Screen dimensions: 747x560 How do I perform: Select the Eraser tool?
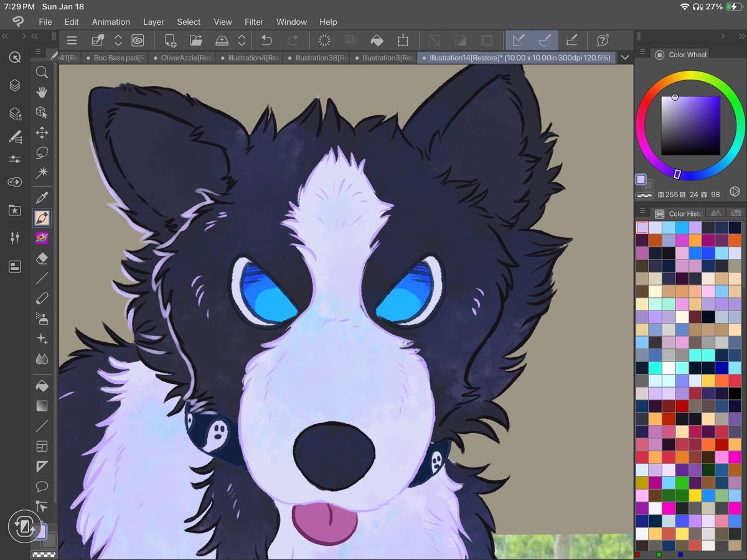click(42, 258)
